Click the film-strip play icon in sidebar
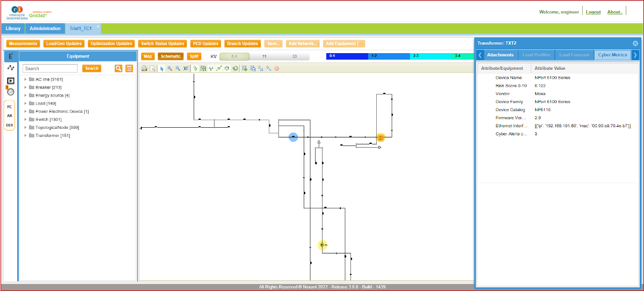 pos(11,81)
